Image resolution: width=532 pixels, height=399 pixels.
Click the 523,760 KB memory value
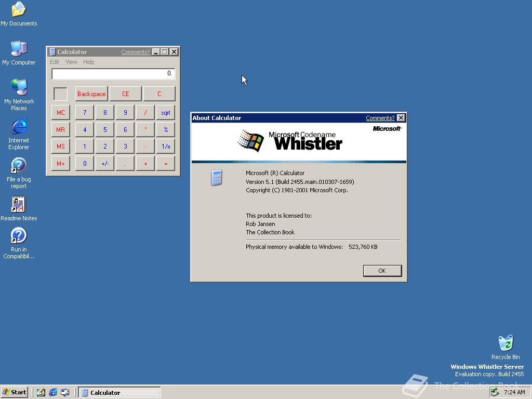363,247
